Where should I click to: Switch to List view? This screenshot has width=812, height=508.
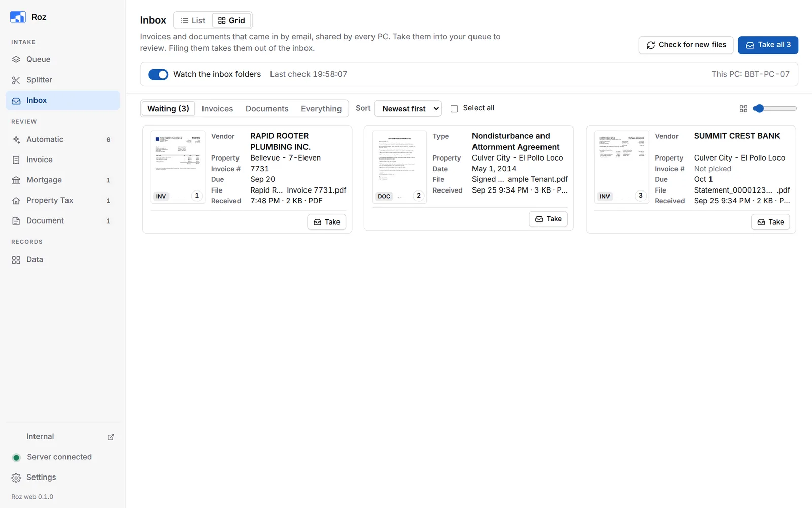tap(193, 20)
